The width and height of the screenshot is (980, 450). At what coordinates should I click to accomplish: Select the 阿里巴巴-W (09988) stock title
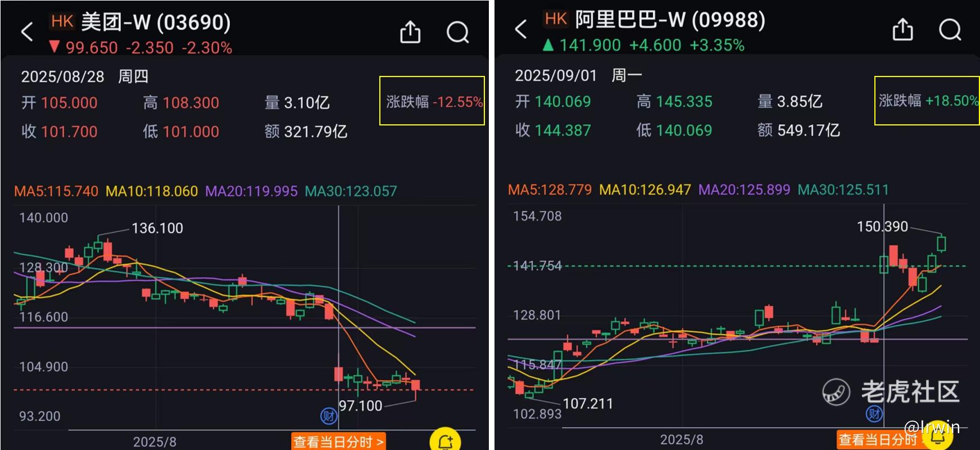[x=670, y=20]
